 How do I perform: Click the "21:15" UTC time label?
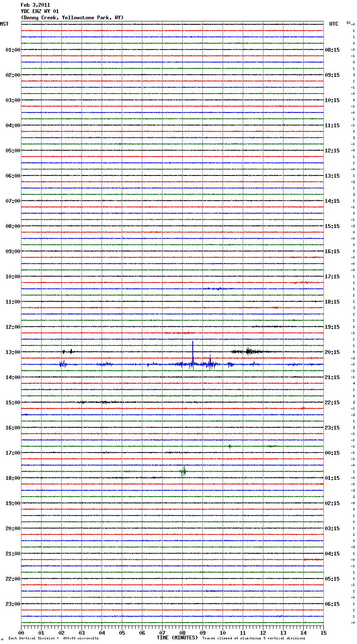(x=332, y=377)
